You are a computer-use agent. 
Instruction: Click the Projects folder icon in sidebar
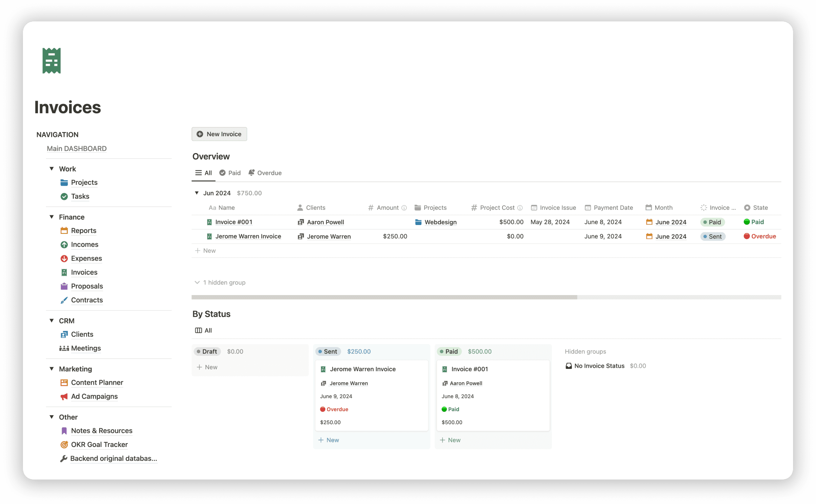(x=64, y=183)
